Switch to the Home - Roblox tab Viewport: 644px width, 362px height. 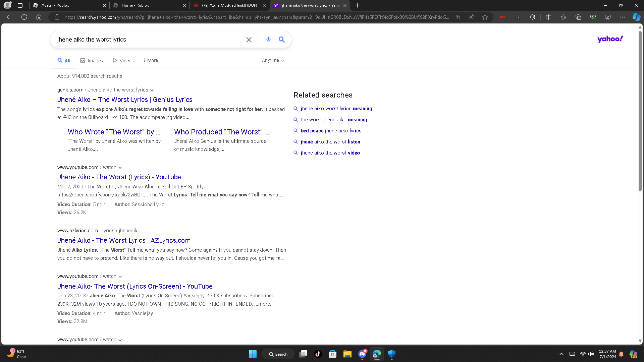[x=150, y=5]
